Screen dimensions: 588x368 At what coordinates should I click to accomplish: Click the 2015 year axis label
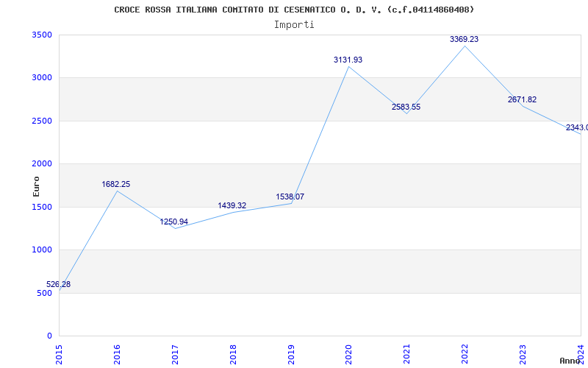point(59,355)
